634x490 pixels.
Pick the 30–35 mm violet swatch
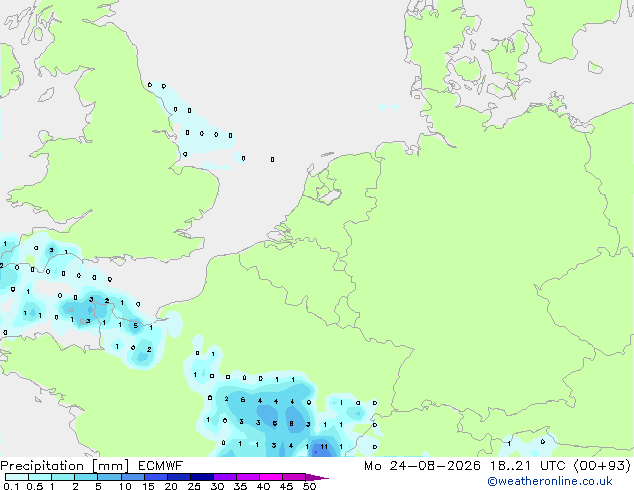point(225,477)
